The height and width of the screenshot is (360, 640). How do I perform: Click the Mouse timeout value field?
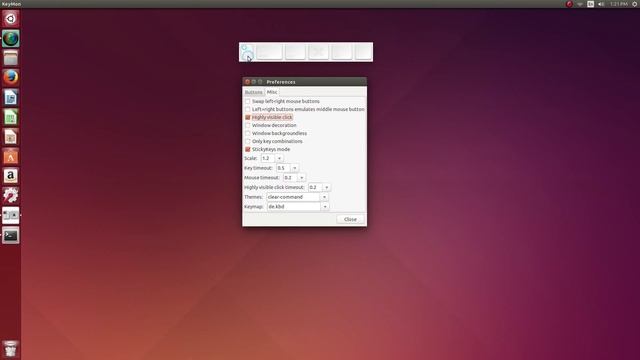[291, 178]
